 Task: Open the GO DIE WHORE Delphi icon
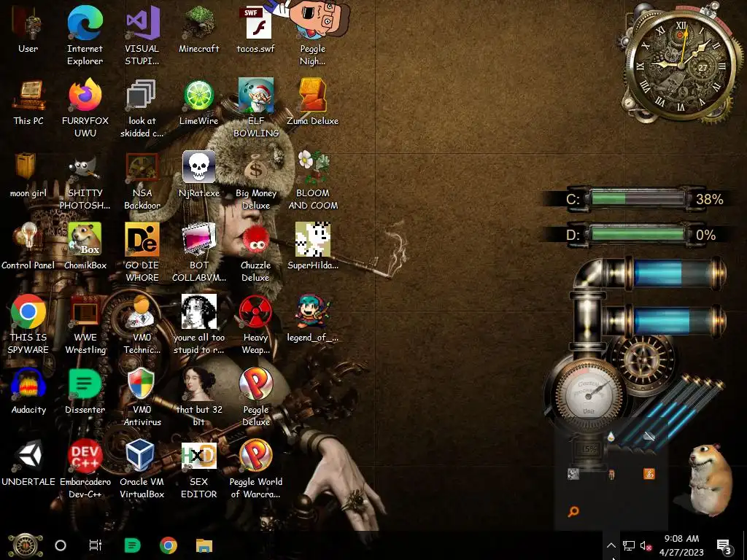[x=142, y=252]
